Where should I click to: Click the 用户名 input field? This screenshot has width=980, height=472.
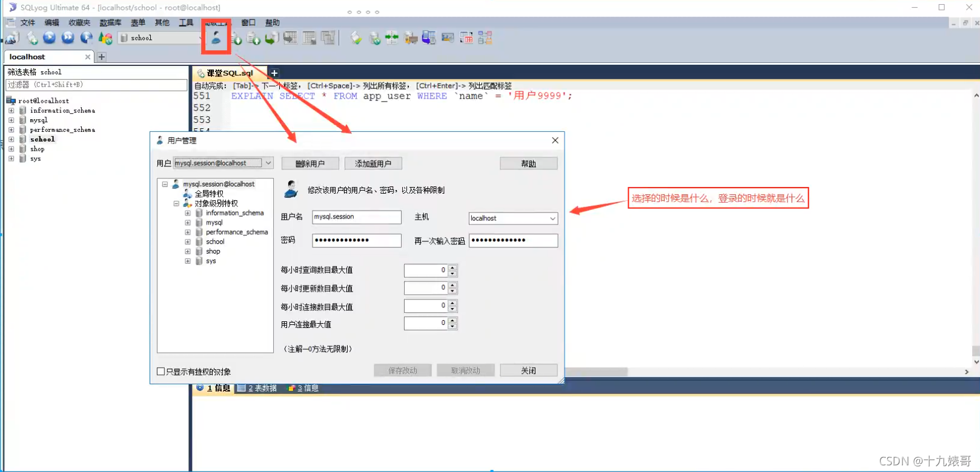(x=357, y=217)
